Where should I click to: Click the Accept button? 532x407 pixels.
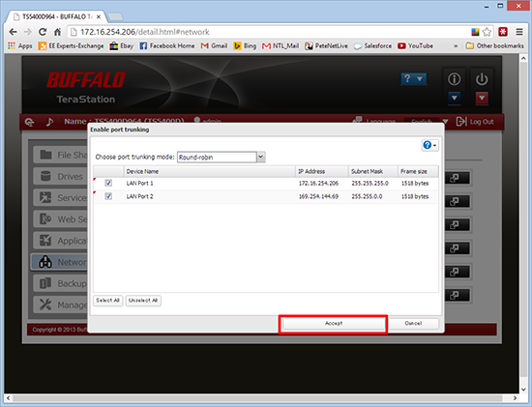334,324
